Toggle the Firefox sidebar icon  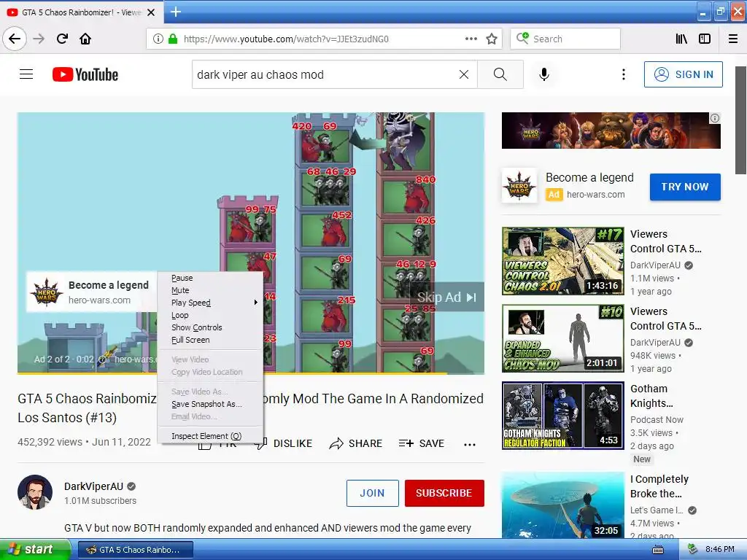coord(705,39)
